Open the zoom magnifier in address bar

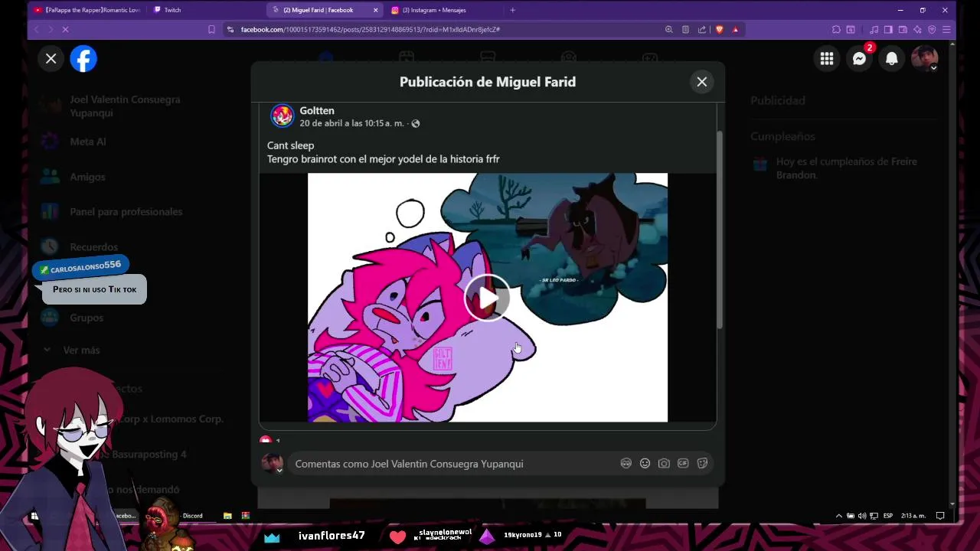coord(668,29)
